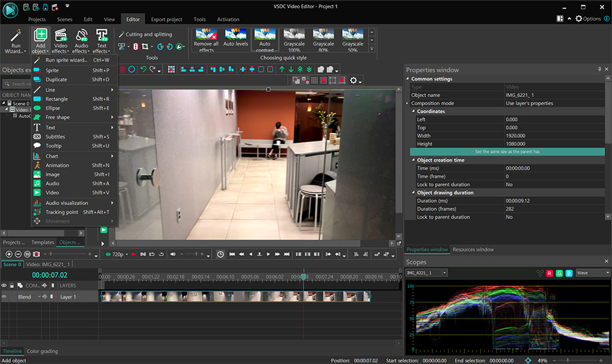Collapse the Coordinates section

pos(413,111)
